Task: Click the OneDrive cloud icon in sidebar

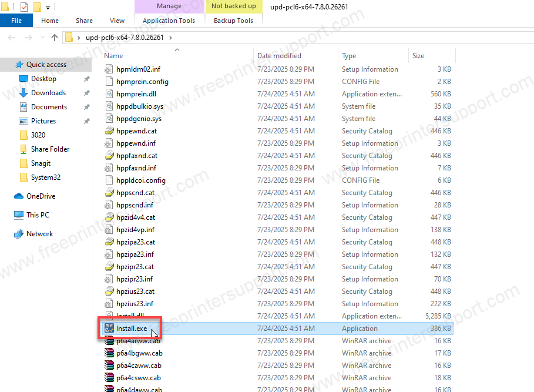Action: [x=19, y=196]
